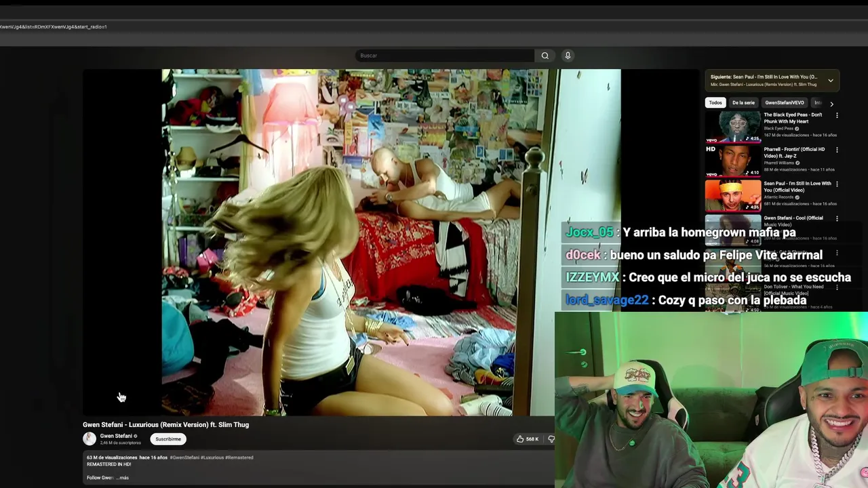This screenshot has width=868, height=488.
Task: Open options menu for Pharrell Frontin' video
Action: coord(837,150)
